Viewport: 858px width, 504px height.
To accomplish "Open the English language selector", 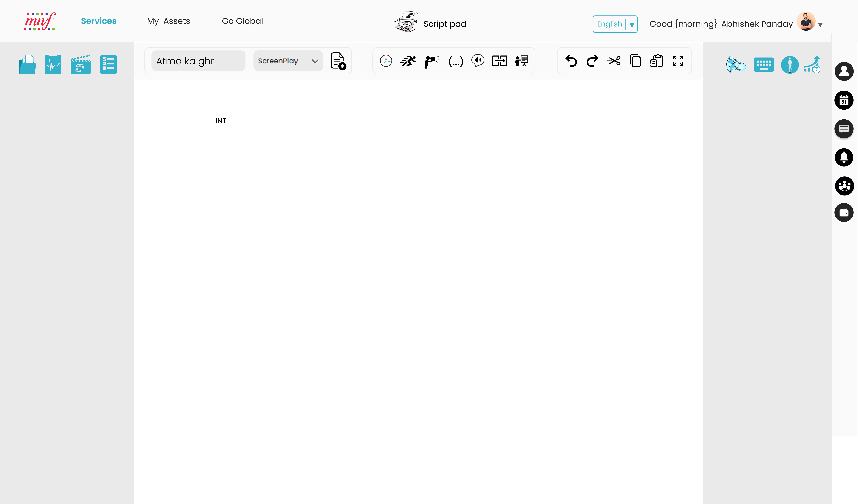I will (x=615, y=24).
